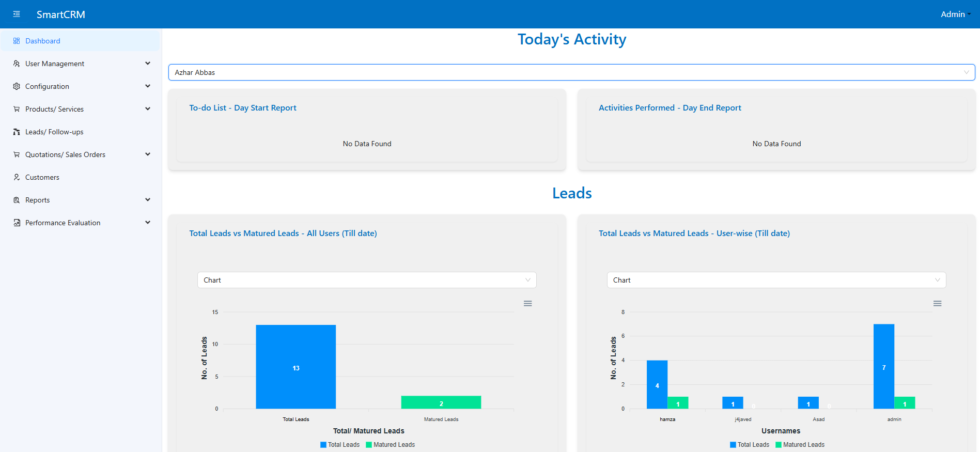This screenshot has height=452, width=980.
Task: Expand the User Management chevron
Action: [x=148, y=64]
